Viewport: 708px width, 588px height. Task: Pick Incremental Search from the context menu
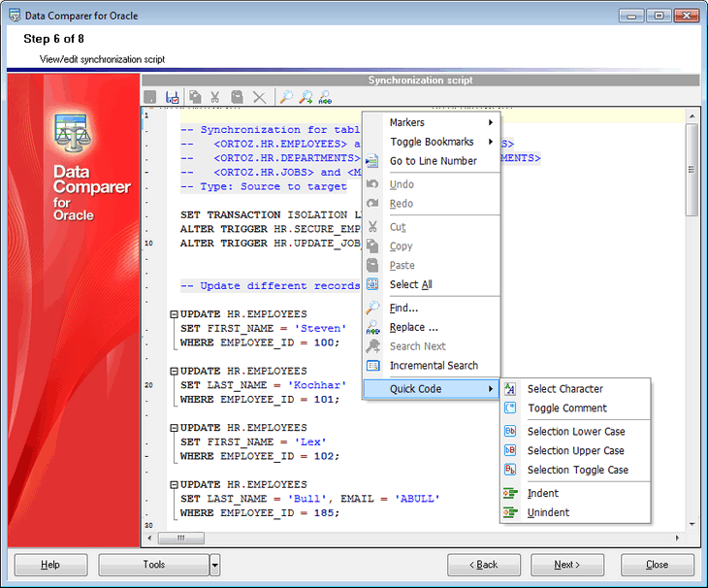[433, 366]
